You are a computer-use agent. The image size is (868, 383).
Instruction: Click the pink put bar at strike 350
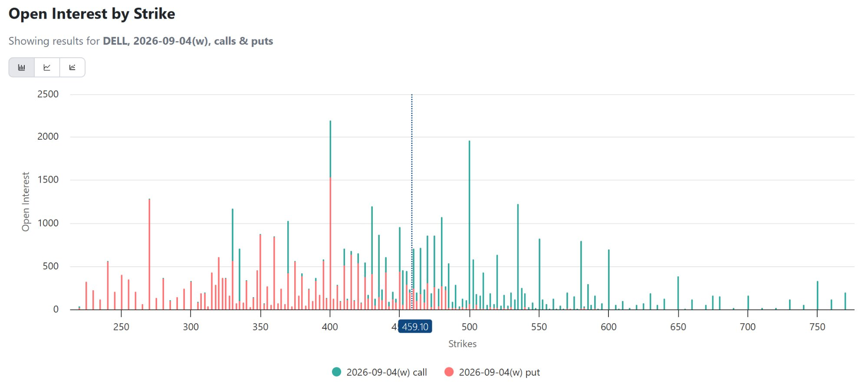(x=260, y=272)
